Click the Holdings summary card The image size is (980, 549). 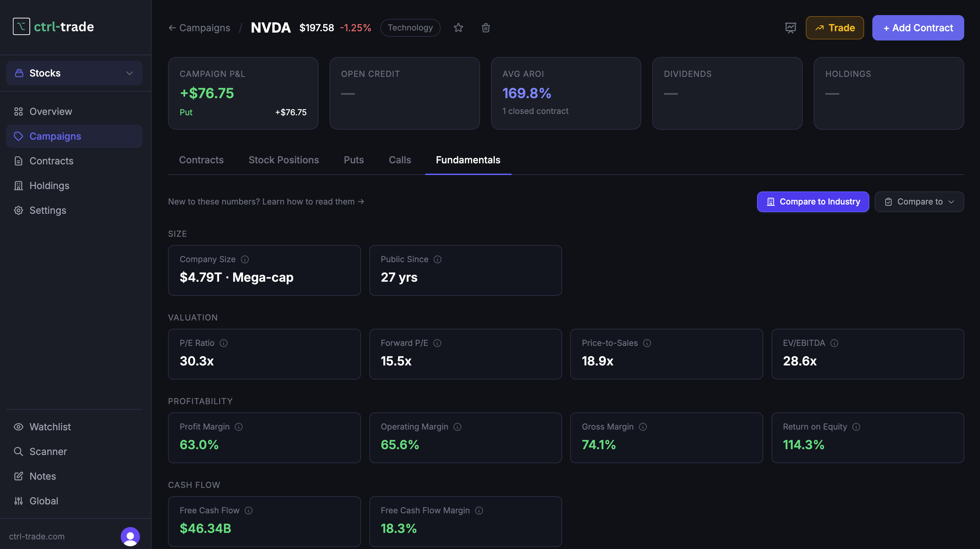(889, 93)
